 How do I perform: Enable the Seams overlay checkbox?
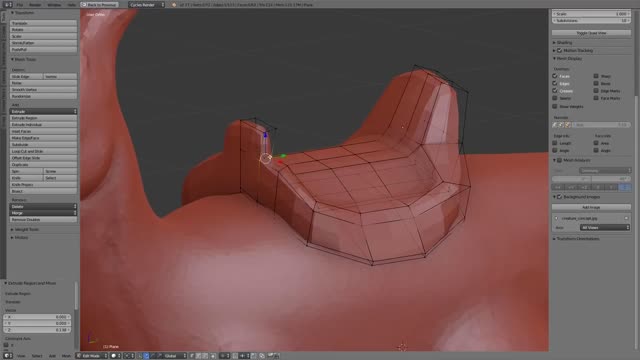click(555, 98)
